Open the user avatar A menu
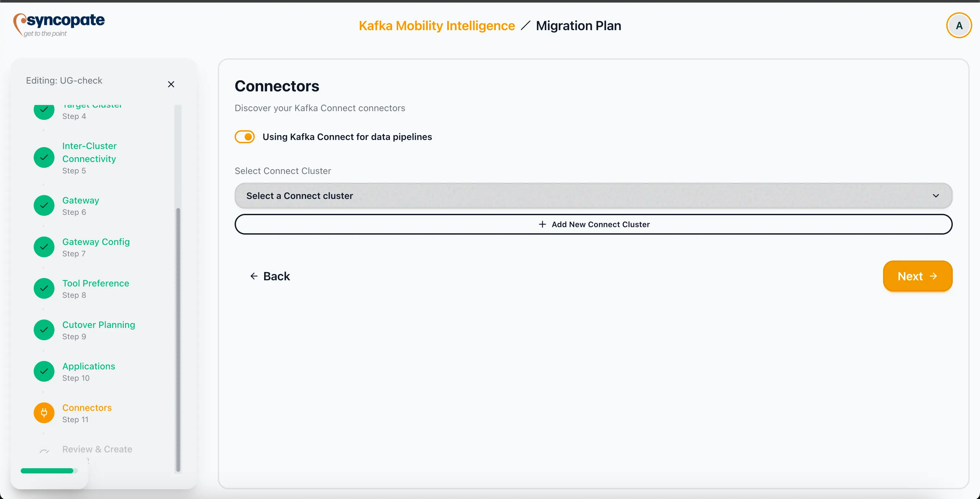Viewport: 980px width, 499px height. [x=959, y=26]
